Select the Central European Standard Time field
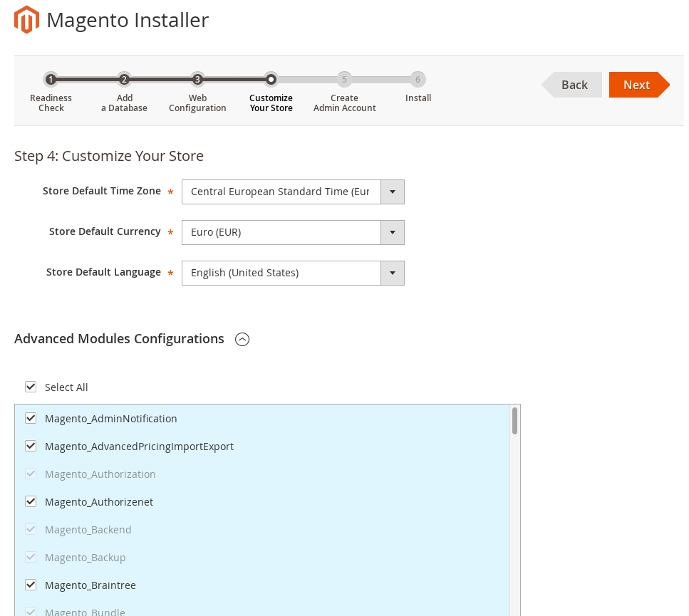 tap(293, 192)
